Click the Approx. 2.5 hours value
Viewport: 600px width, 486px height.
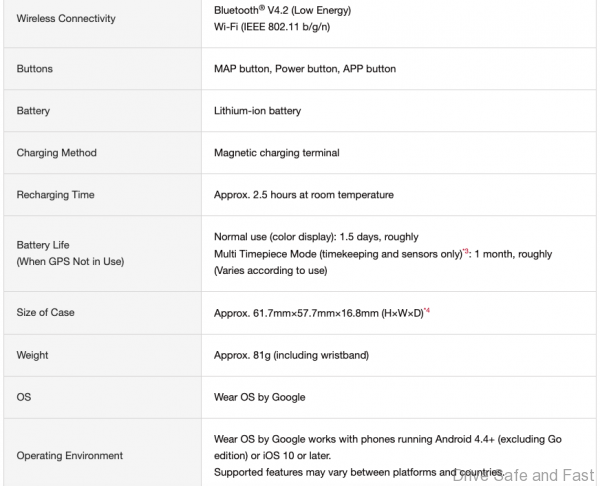click(x=304, y=195)
